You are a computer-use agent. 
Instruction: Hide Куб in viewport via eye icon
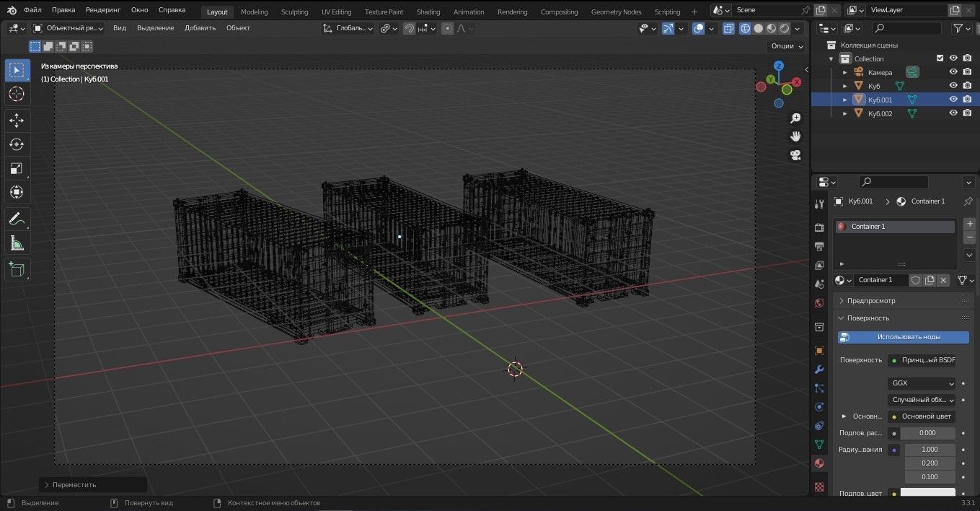tap(953, 86)
